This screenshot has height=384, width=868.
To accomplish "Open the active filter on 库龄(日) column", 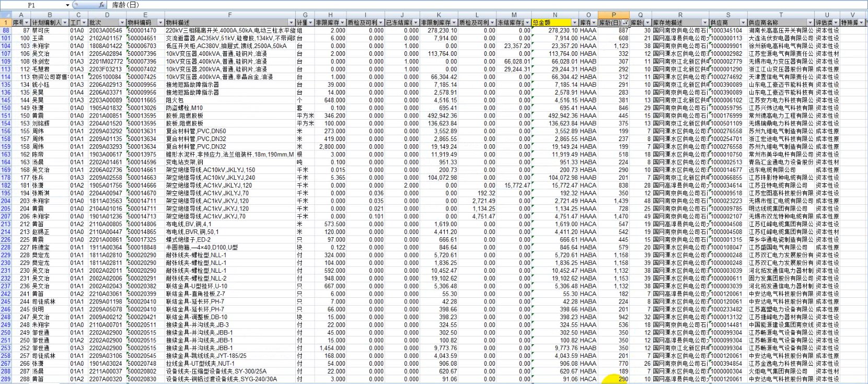I will point(625,23).
